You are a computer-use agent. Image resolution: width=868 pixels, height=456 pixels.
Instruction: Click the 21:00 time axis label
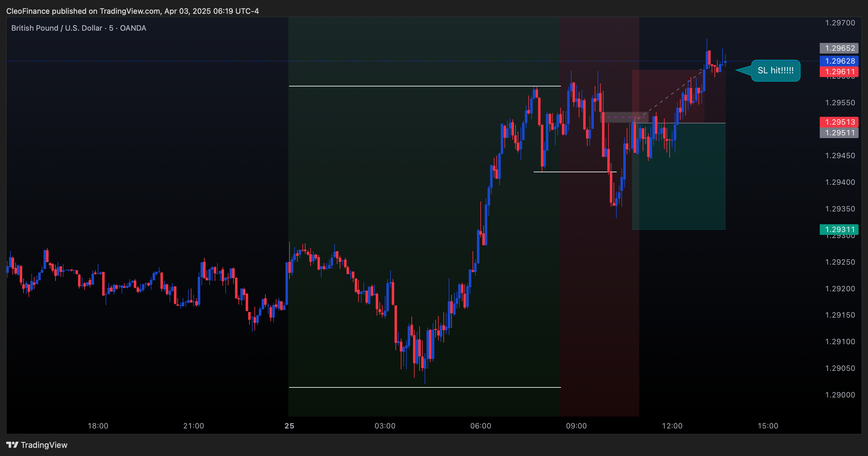pos(194,426)
